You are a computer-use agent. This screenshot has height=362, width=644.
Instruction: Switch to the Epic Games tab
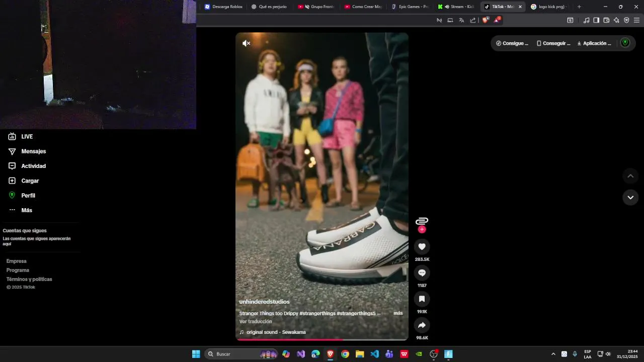click(410, 7)
